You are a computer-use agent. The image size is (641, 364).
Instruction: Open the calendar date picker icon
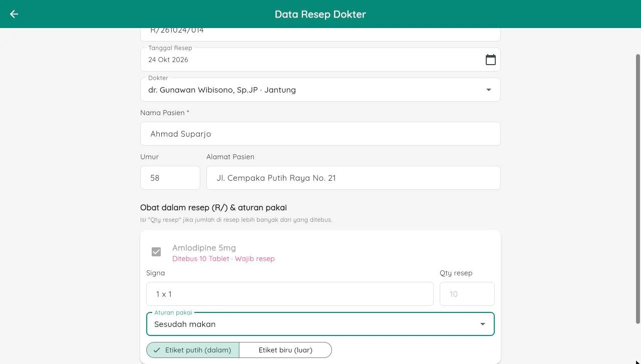[490, 60]
